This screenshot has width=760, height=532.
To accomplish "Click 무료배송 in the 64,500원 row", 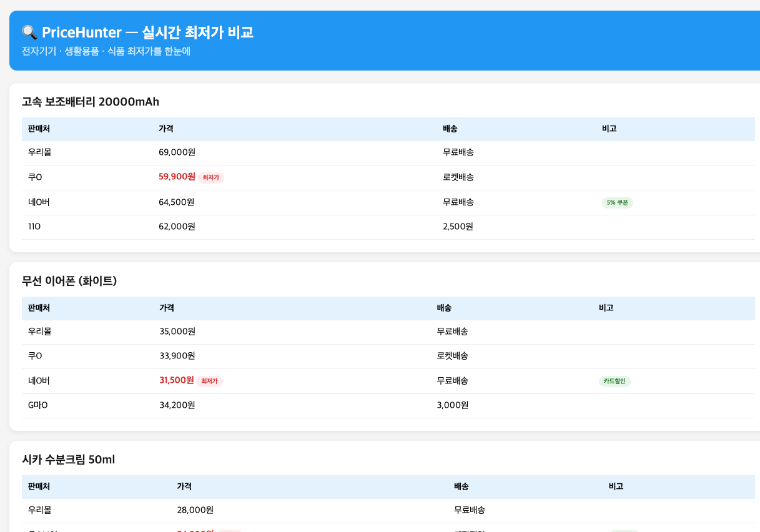I will (458, 202).
